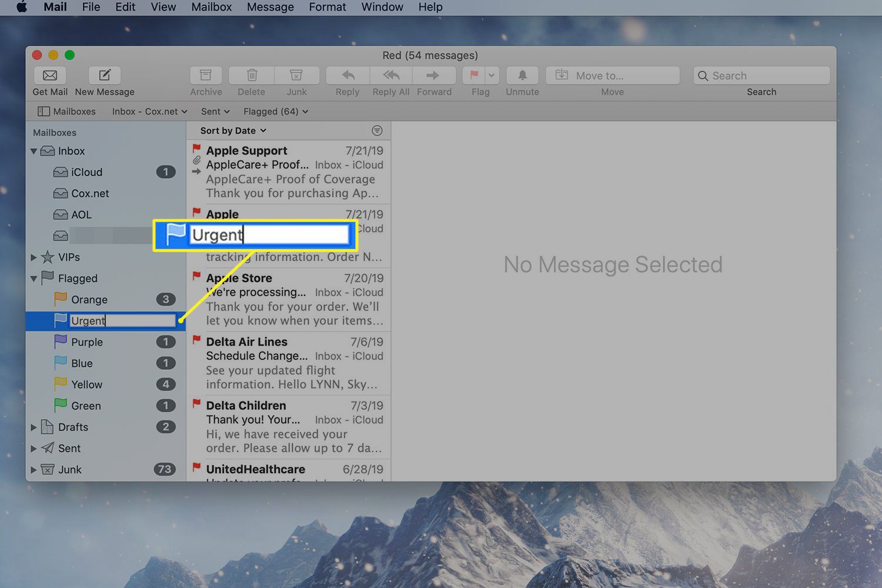Collapse the Inbox disclosure triangle
This screenshot has width=882, height=588.
point(34,151)
